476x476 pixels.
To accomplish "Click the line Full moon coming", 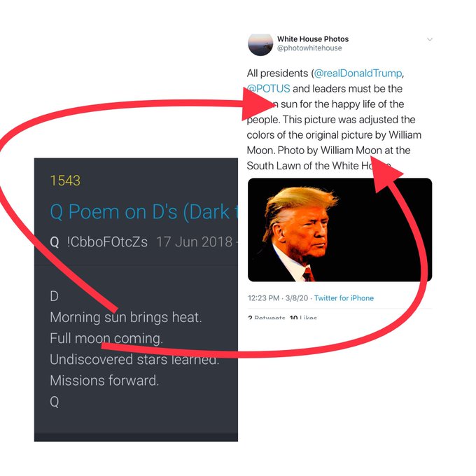I will tap(106, 338).
